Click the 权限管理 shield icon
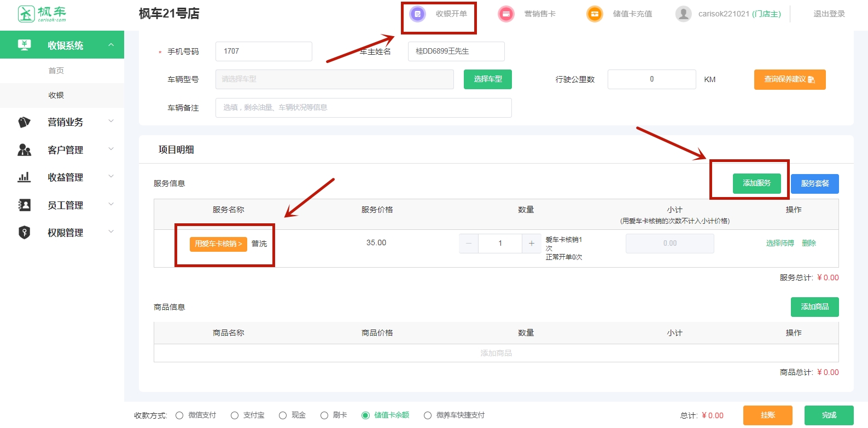Image resolution: width=868 pixels, height=428 pixels. pos(24,233)
